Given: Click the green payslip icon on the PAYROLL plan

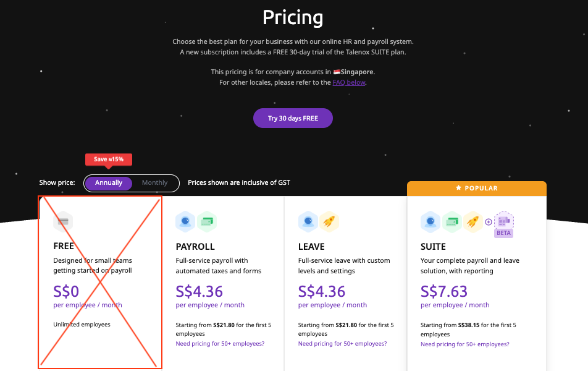Looking at the screenshot, I should (208, 221).
